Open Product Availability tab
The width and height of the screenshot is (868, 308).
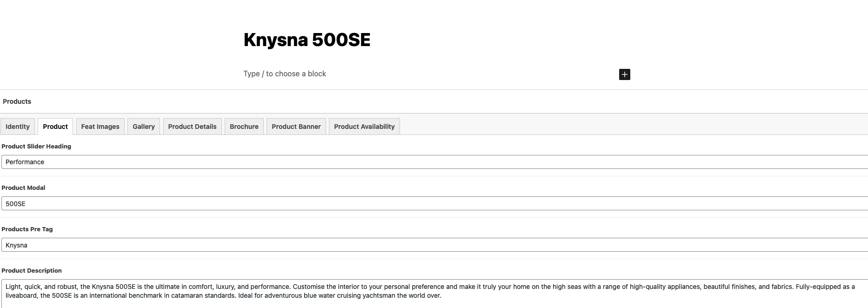tap(364, 127)
